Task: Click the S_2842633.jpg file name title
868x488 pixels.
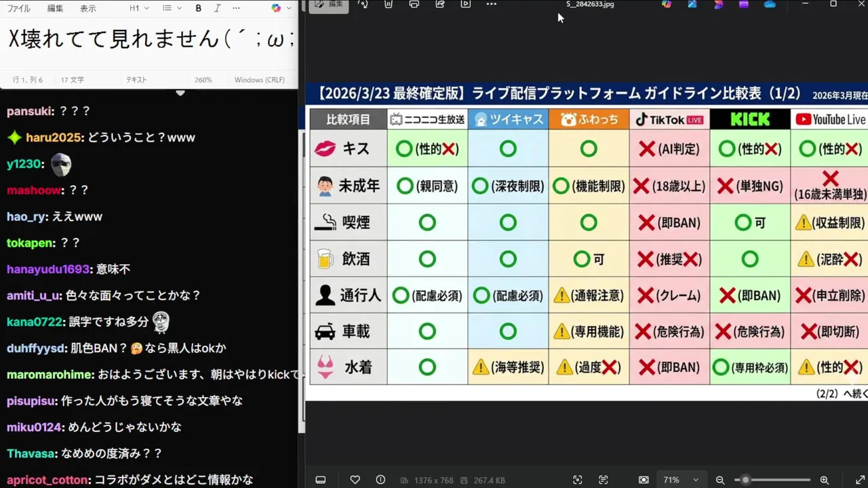Action: point(590,4)
